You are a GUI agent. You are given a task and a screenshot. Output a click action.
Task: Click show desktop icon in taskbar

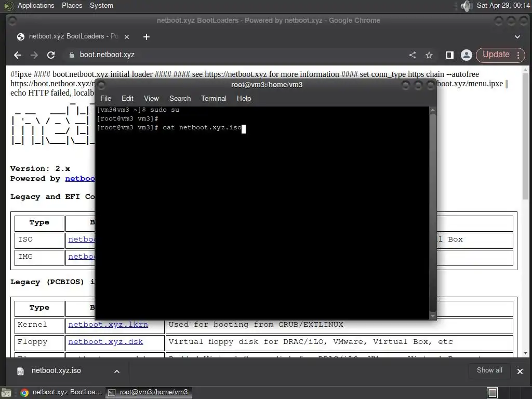tap(6, 393)
